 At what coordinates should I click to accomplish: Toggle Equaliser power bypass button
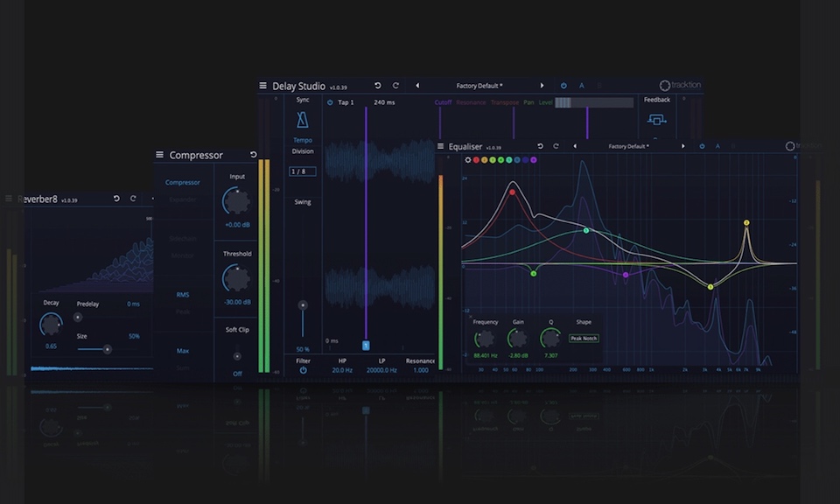(x=702, y=146)
